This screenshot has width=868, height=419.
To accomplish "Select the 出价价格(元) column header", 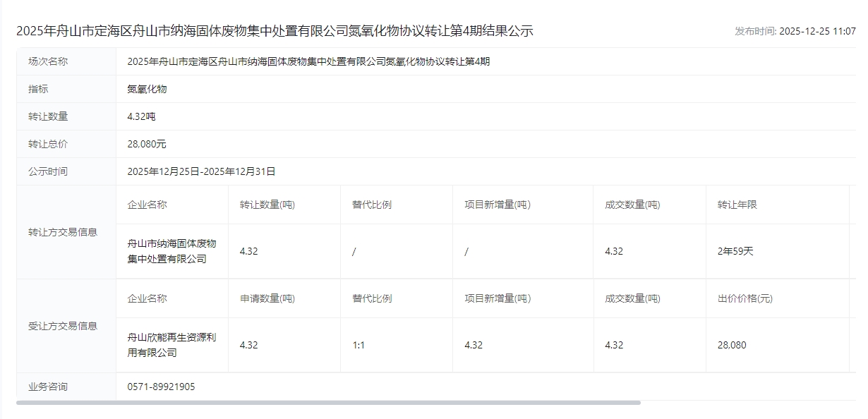I will [x=745, y=298].
